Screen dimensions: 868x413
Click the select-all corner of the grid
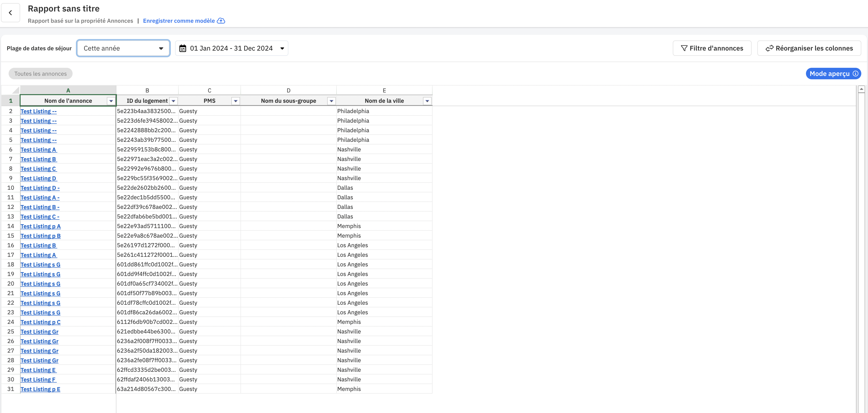pyautogui.click(x=11, y=90)
